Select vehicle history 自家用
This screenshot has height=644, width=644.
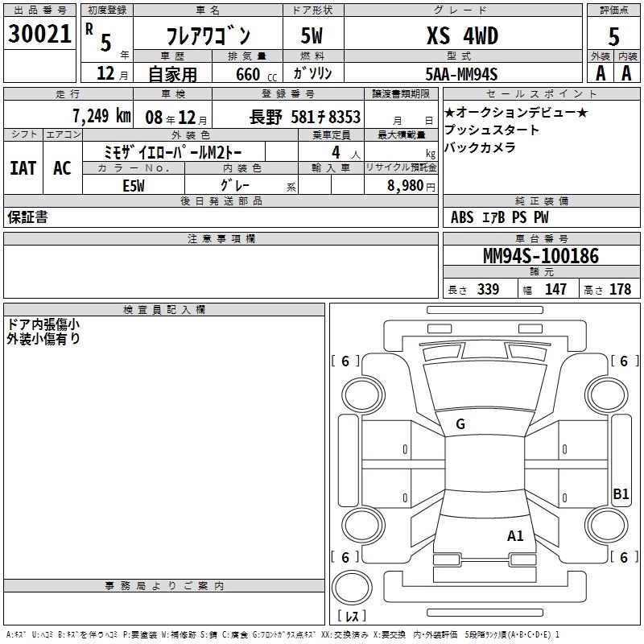pyautogui.click(x=172, y=74)
